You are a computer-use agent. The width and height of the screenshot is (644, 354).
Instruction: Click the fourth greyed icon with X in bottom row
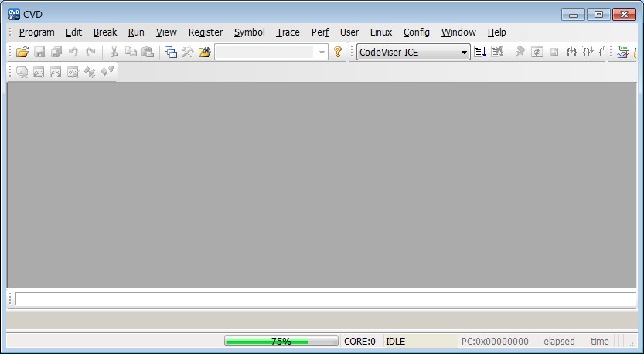coord(73,73)
